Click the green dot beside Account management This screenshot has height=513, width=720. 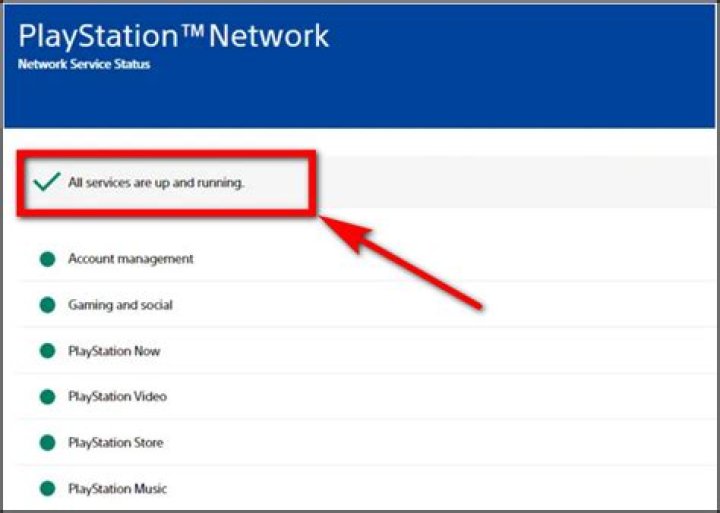click(47, 259)
